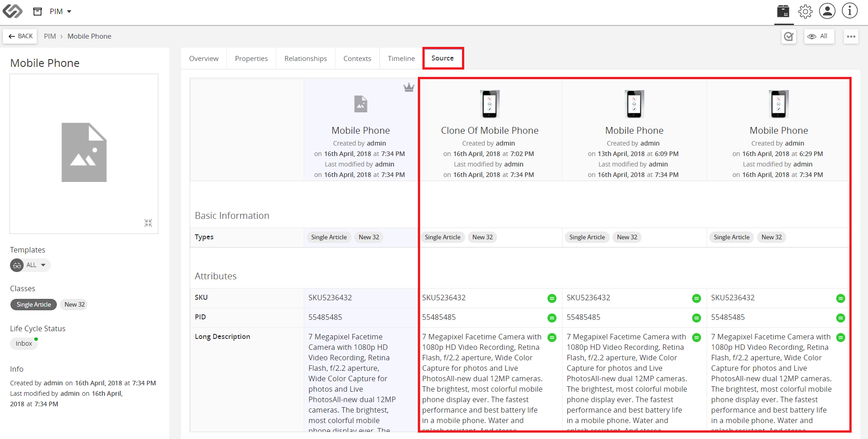Click the collapse image arrows icon
The image size is (868, 439).
[x=148, y=223]
